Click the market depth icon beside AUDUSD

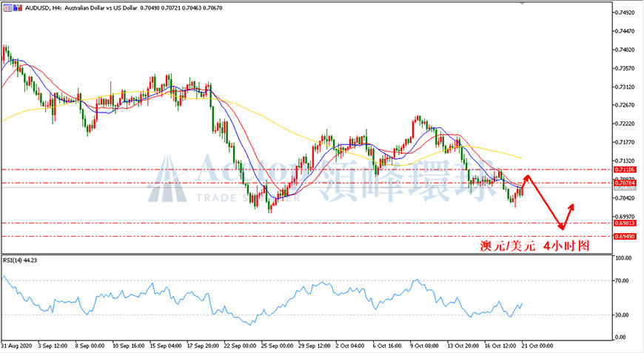pos(18,8)
